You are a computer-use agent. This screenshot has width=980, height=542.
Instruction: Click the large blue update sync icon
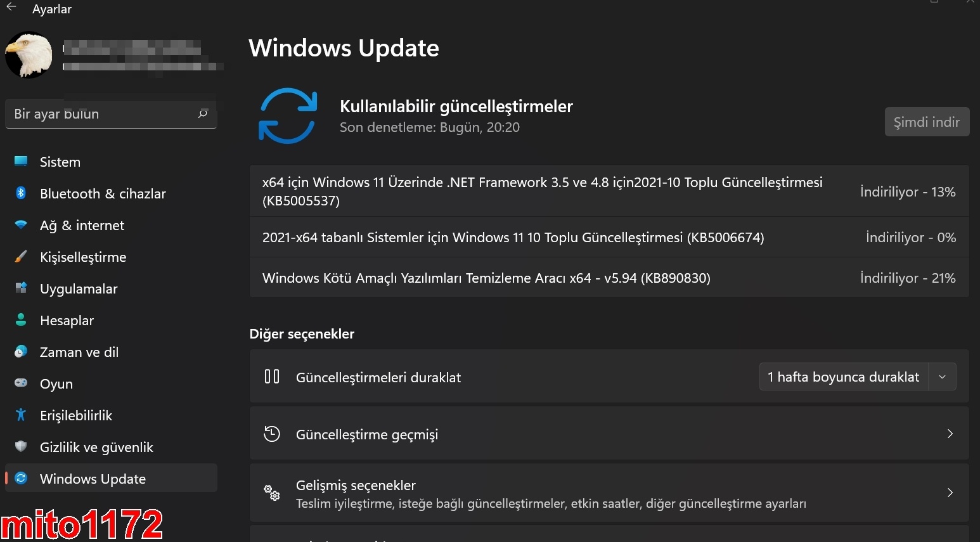tap(288, 115)
